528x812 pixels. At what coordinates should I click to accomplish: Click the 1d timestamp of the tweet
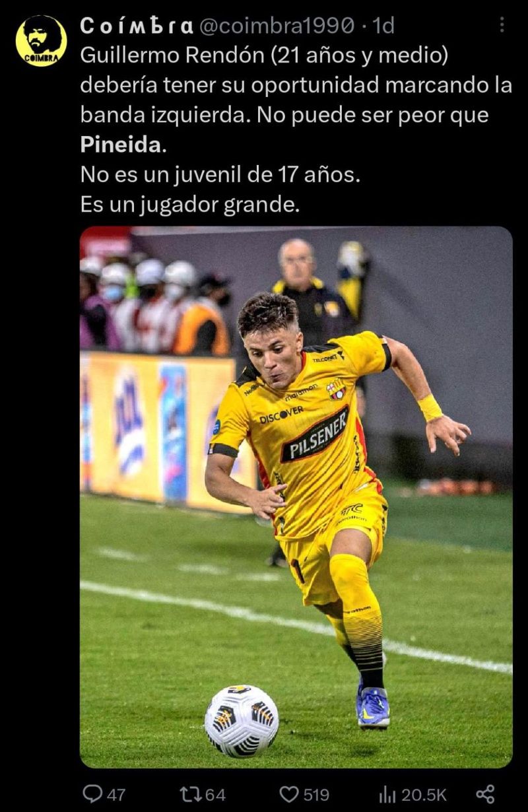pos(383,25)
